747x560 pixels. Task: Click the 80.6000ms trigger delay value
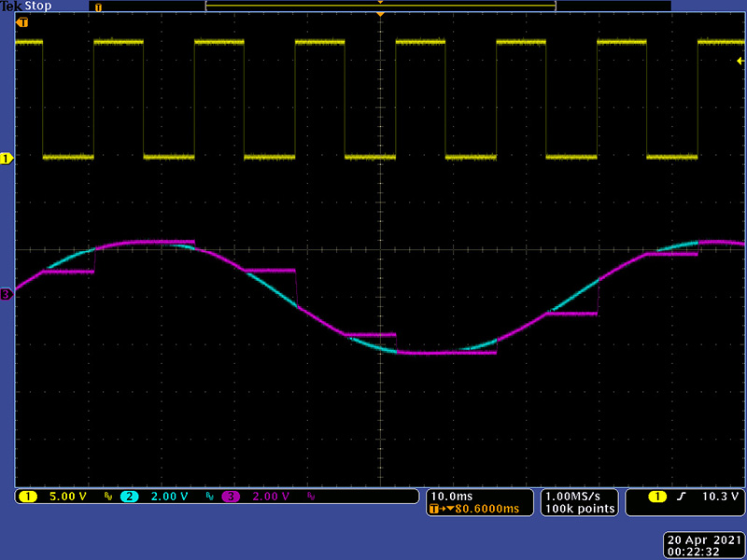click(474, 509)
